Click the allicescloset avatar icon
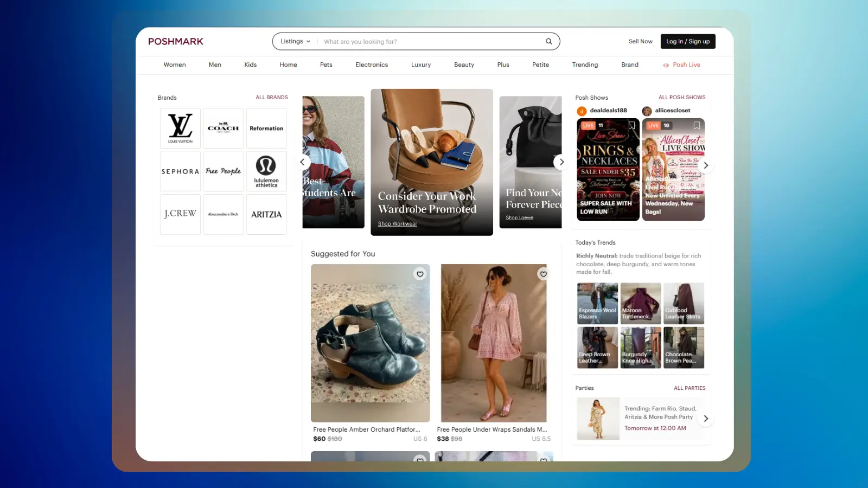The height and width of the screenshot is (488, 868). coord(647,111)
